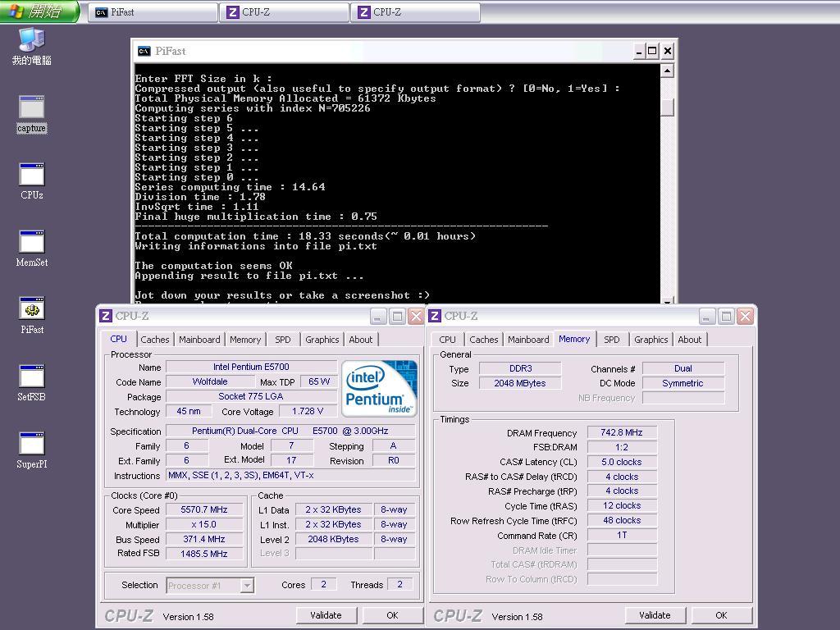This screenshot has height=630, width=840.
Task: Click the Core Speed 5570.7 MHz value
Action: tap(204, 510)
